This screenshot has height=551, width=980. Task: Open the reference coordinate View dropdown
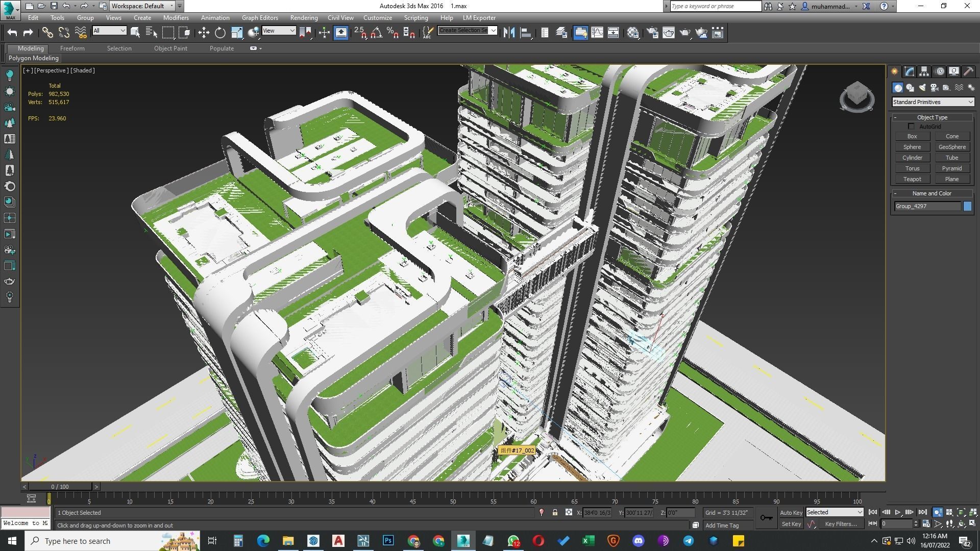[x=279, y=31]
